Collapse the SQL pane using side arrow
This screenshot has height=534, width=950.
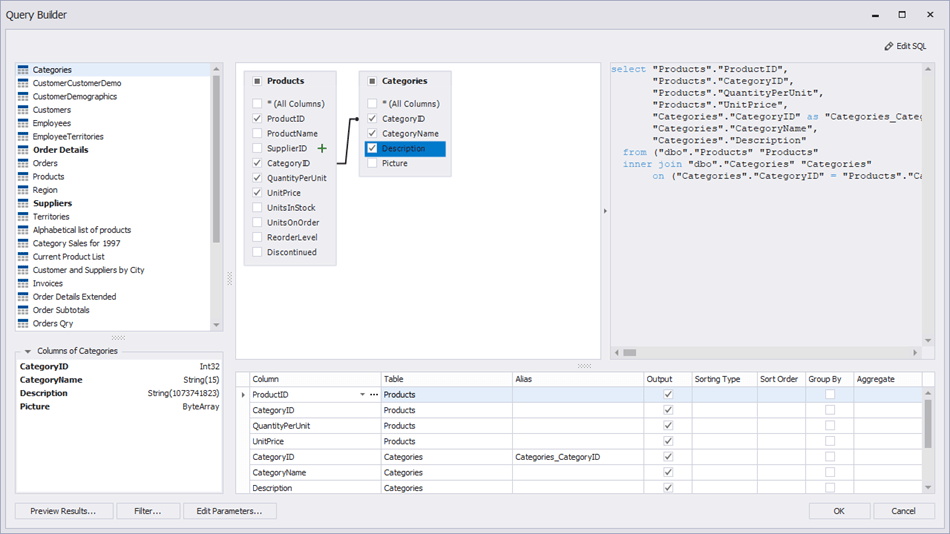pyautogui.click(x=605, y=211)
